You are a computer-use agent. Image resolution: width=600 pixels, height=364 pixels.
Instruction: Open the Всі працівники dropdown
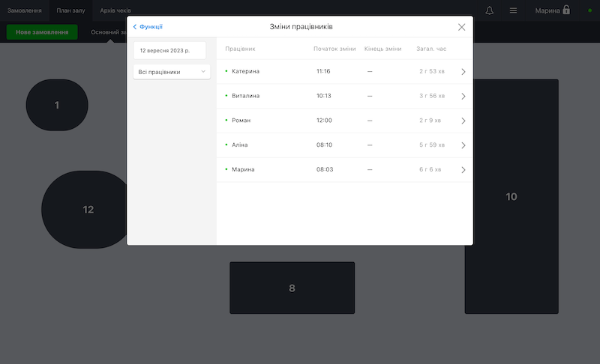pos(172,72)
